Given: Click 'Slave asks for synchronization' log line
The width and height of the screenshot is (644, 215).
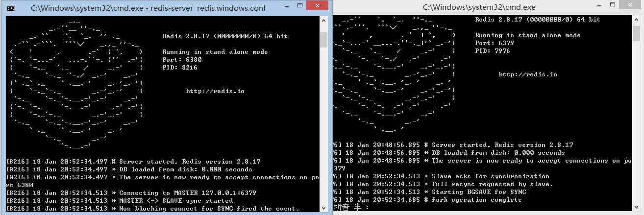Looking at the screenshot, I should [442, 176].
